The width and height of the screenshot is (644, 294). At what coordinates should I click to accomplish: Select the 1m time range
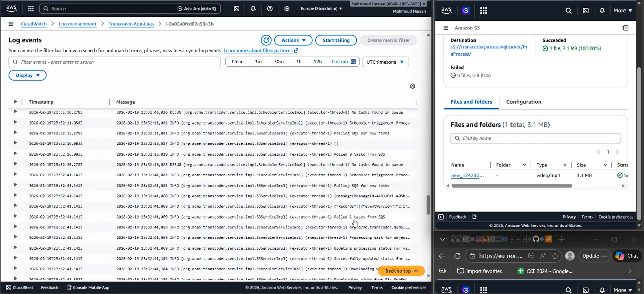(x=258, y=62)
